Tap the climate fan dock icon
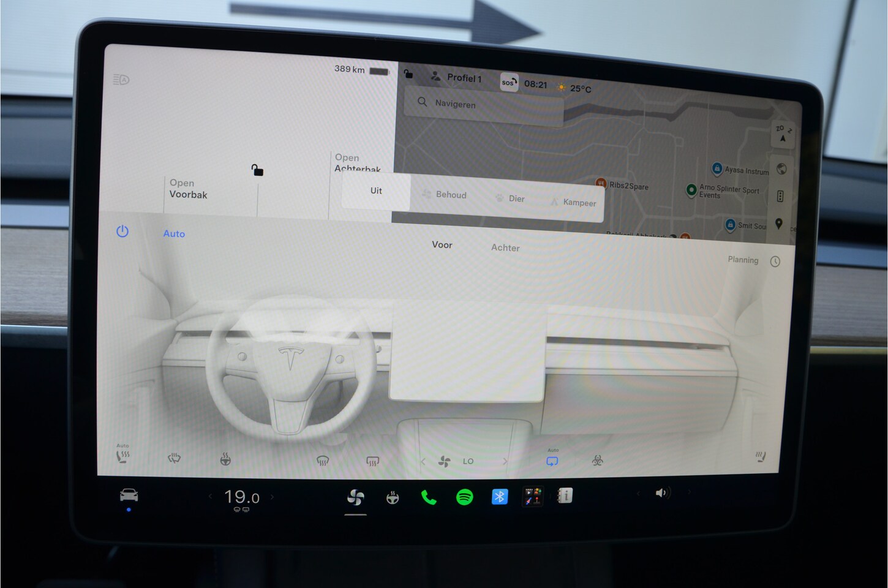Image resolution: width=888 pixels, height=588 pixels. click(x=355, y=498)
